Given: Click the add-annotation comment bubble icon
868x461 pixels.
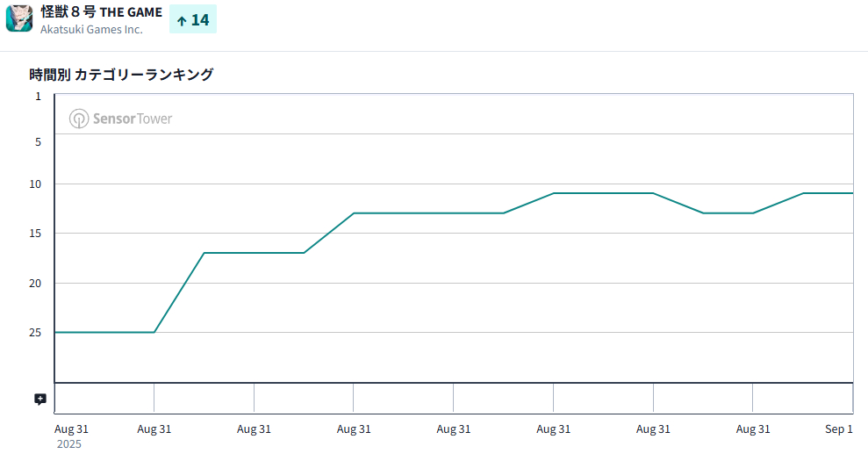Looking at the screenshot, I should coord(39,400).
